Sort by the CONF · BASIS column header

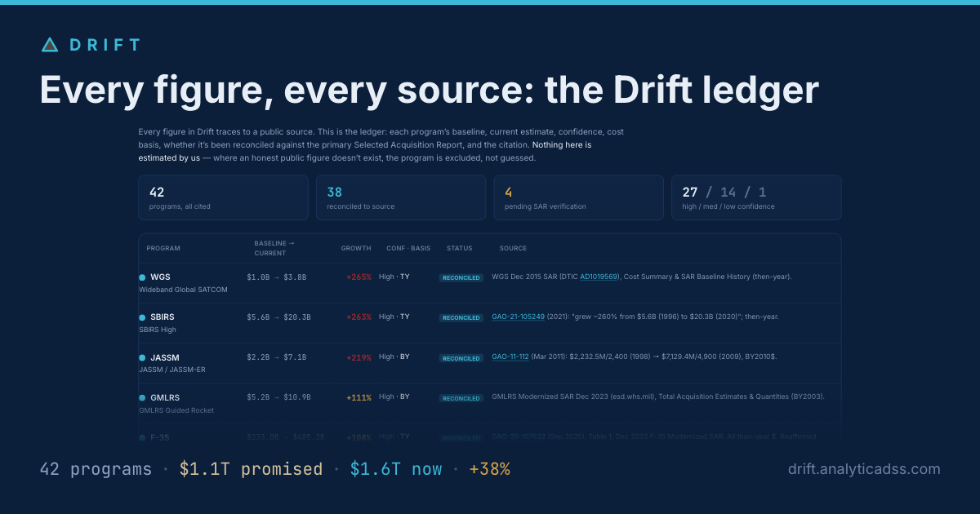click(408, 248)
